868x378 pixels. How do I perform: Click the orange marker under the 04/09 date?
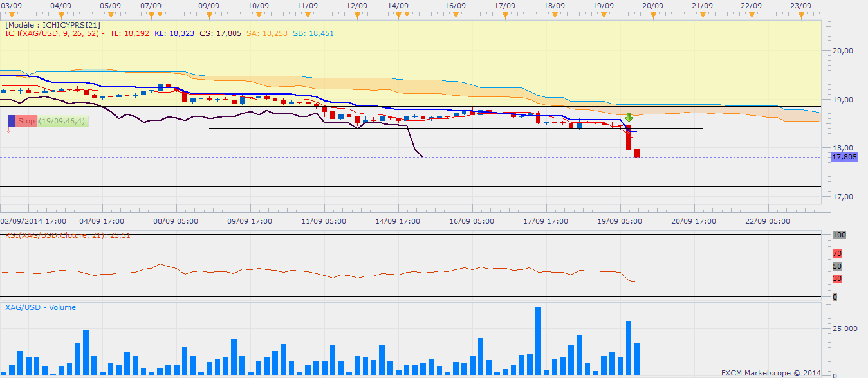pos(60,14)
